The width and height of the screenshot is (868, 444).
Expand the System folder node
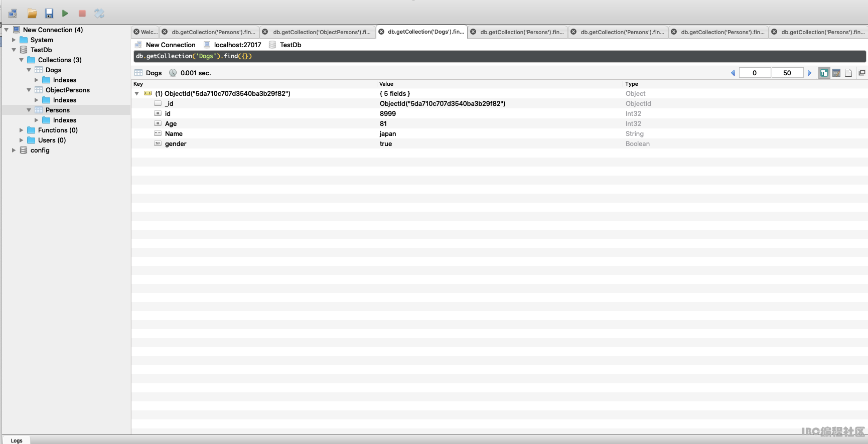click(14, 40)
